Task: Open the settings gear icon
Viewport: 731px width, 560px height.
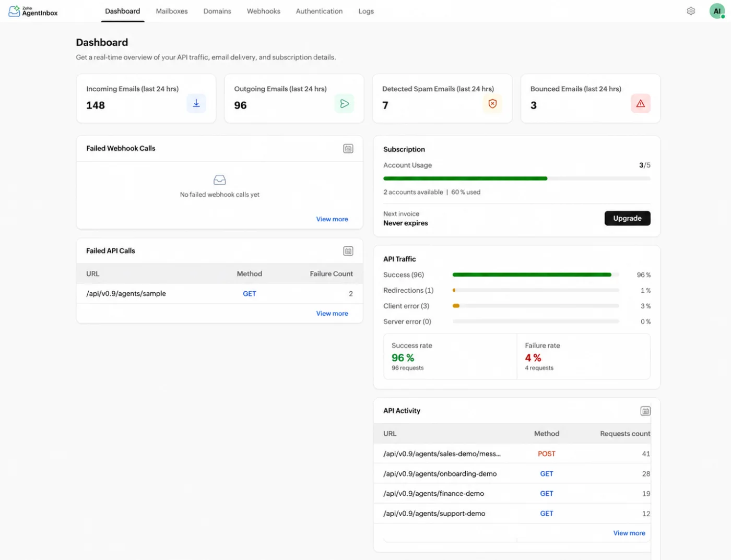Action: [691, 11]
